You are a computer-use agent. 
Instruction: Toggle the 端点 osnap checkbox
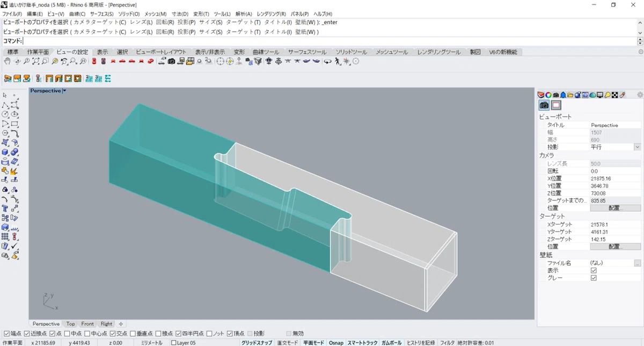[x=6, y=334]
